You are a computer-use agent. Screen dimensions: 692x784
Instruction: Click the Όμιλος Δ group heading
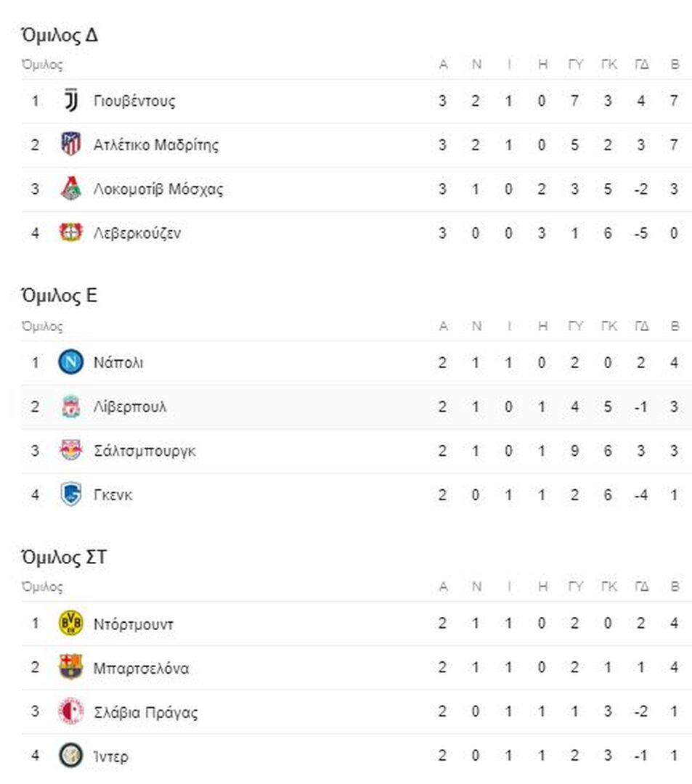(x=59, y=35)
